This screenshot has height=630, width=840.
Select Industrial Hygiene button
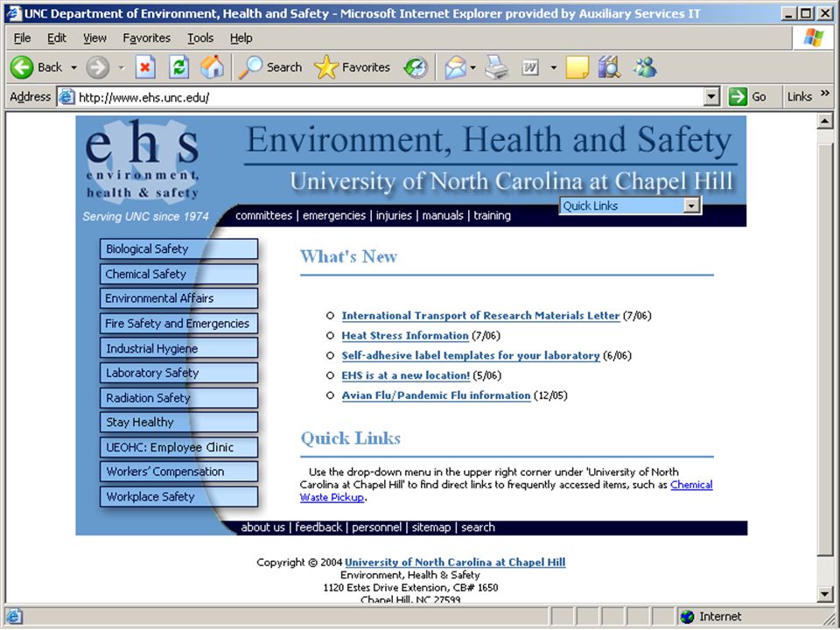coord(178,348)
